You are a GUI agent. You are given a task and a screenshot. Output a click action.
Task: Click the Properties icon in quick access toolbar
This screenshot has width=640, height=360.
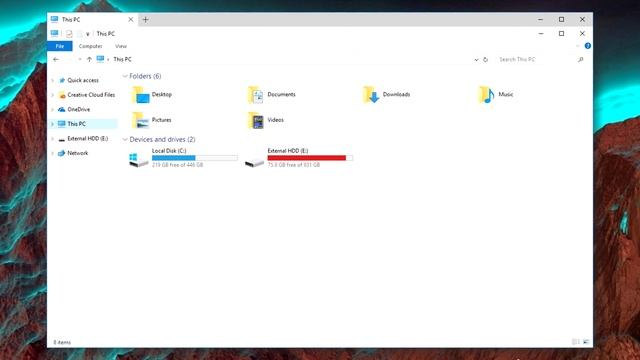coord(69,34)
